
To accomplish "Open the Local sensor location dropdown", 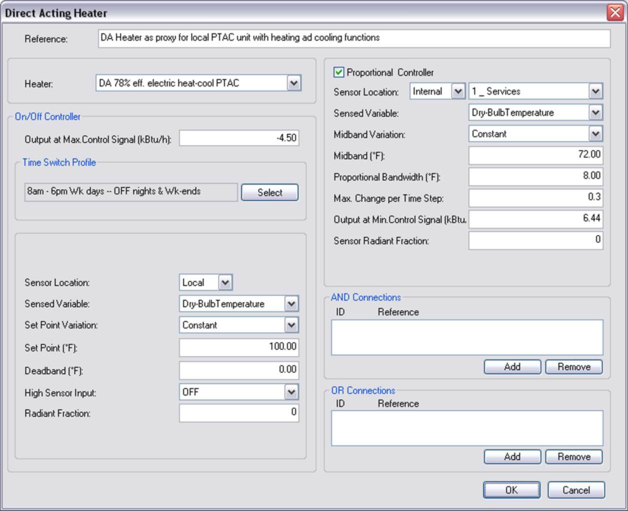I will [x=225, y=283].
